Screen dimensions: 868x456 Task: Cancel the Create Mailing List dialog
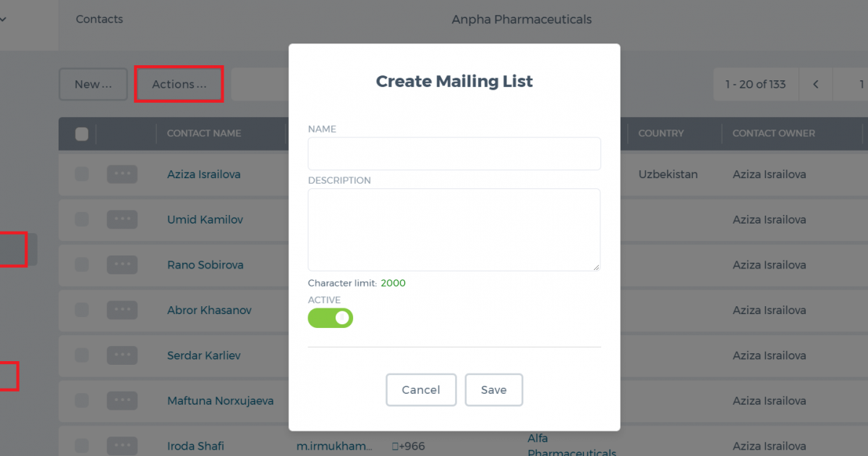point(421,389)
